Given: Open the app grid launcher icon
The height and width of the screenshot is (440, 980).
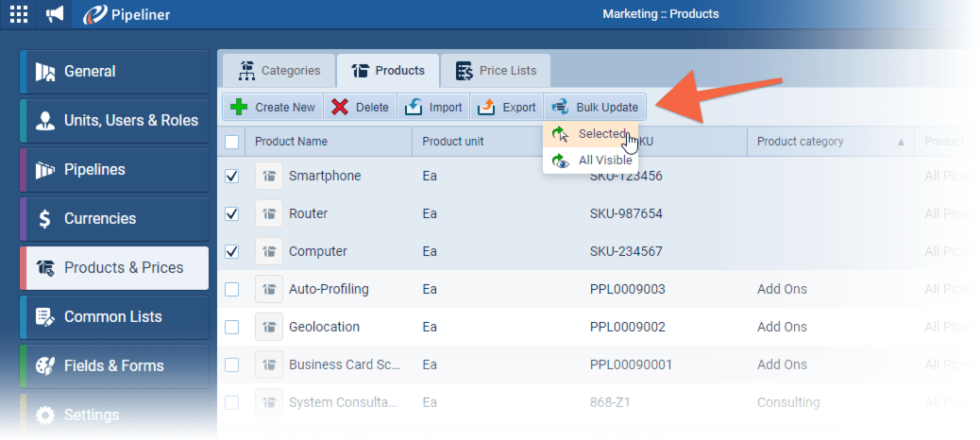Looking at the screenshot, I should [x=19, y=14].
